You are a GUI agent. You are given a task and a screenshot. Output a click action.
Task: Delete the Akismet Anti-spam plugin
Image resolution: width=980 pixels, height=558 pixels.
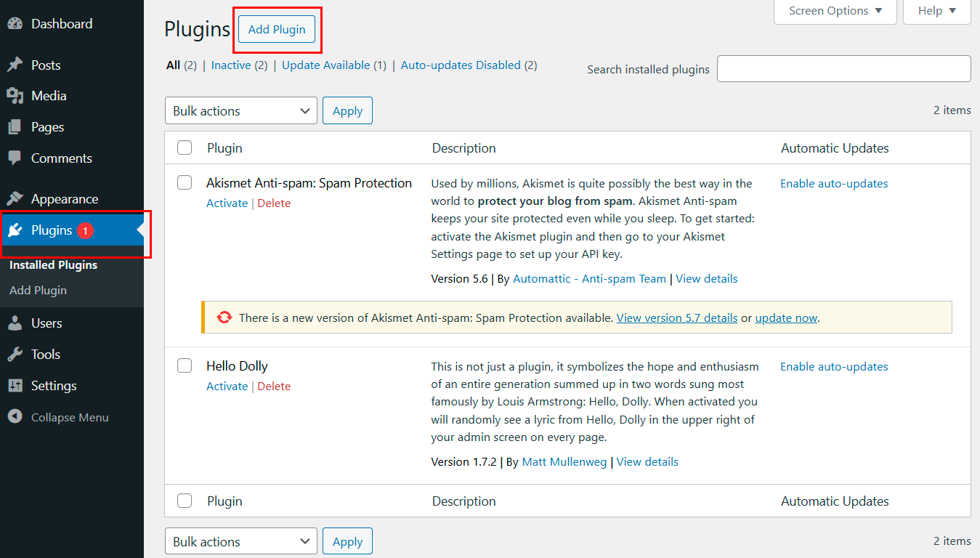(x=274, y=203)
